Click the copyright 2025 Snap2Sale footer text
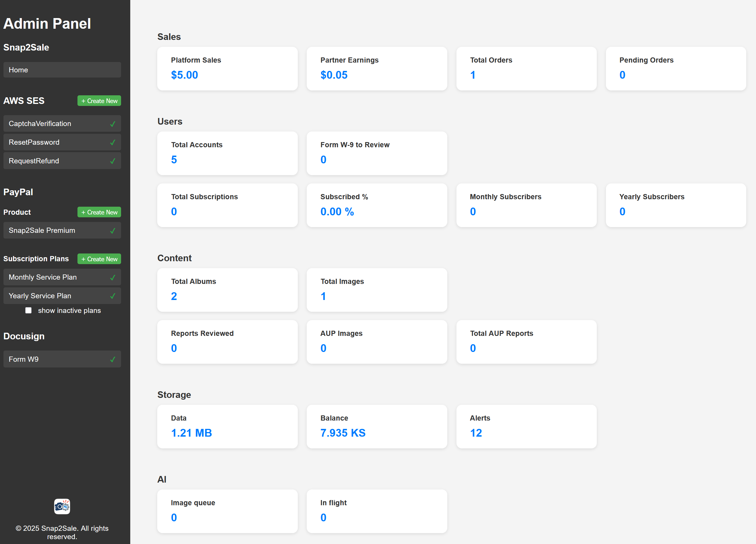This screenshot has height=544, width=756. coord(62,532)
